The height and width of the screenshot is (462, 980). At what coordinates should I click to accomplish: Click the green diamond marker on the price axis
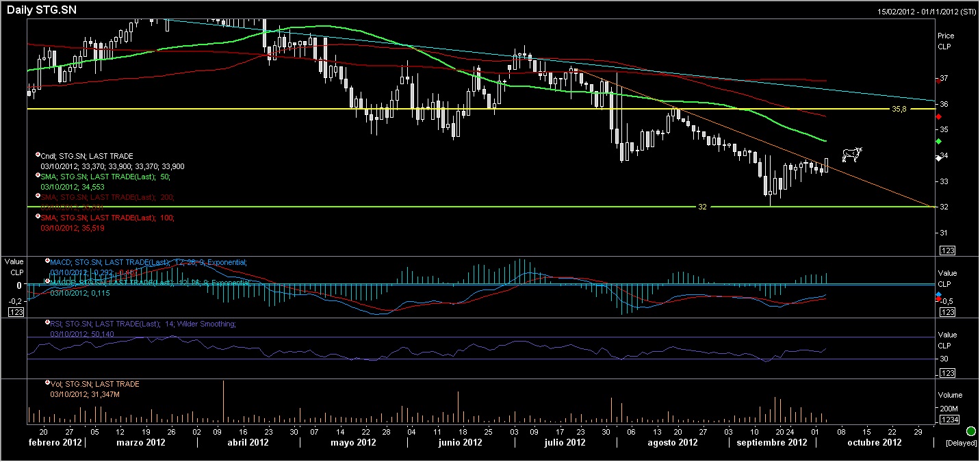(x=938, y=141)
